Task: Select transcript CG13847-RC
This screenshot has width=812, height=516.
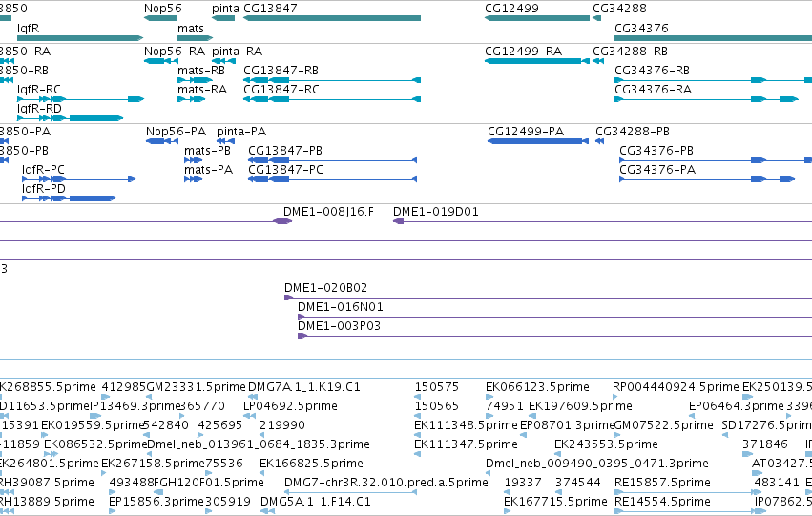Action: point(332,99)
